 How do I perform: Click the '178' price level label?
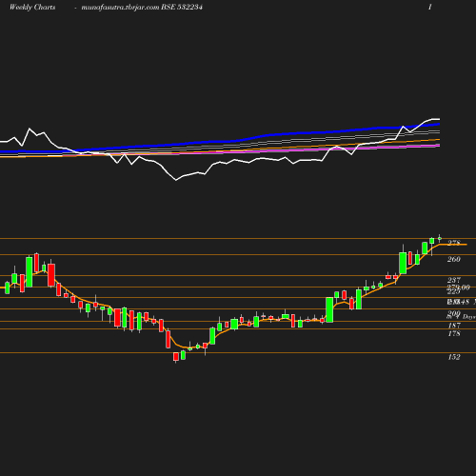pos(454,333)
